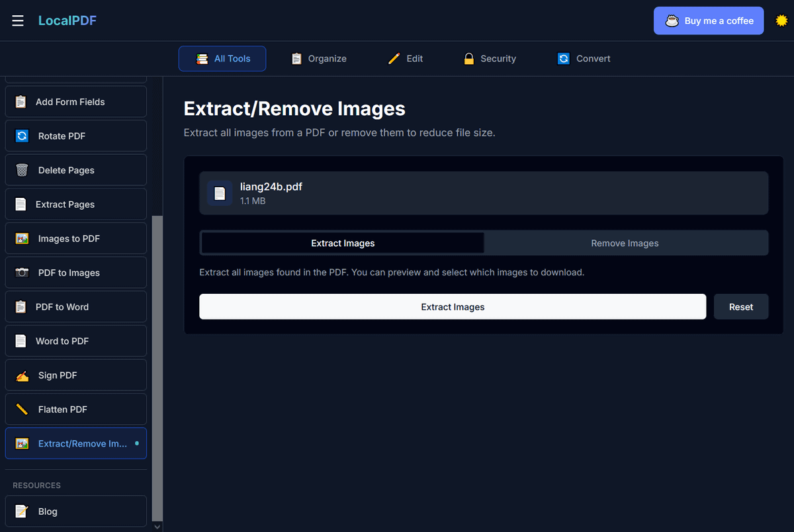Switch to the Security tab
This screenshot has width=794, height=532.
coord(490,58)
